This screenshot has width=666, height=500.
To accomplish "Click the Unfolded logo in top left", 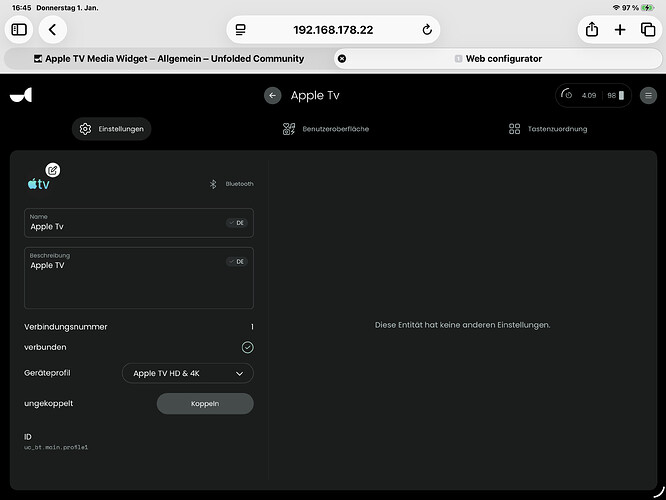I will click(x=21, y=96).
